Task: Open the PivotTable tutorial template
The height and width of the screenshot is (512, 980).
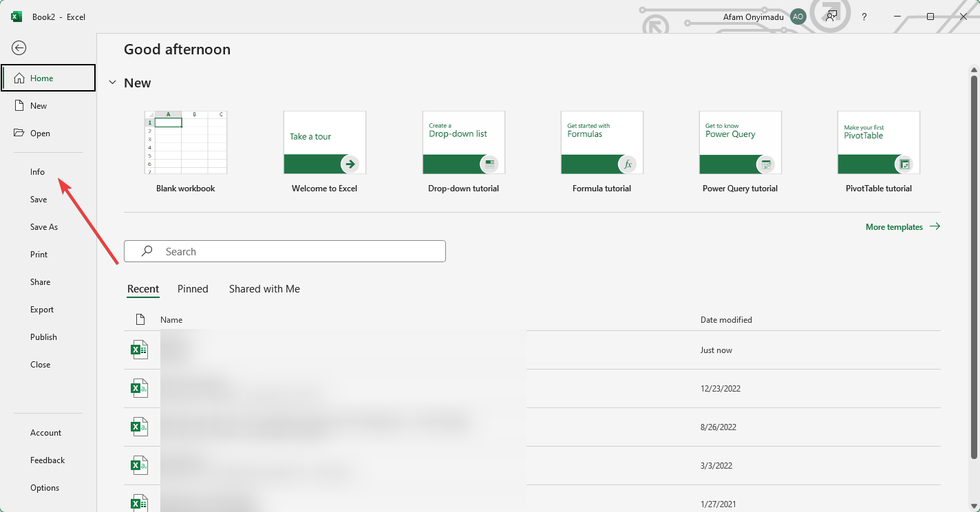Action: click(x=879, y=152)
